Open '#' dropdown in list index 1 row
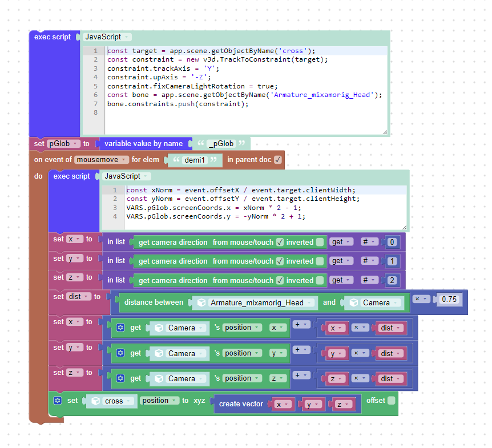The height and width of the screenshot is (448, 492). point(369,261)
